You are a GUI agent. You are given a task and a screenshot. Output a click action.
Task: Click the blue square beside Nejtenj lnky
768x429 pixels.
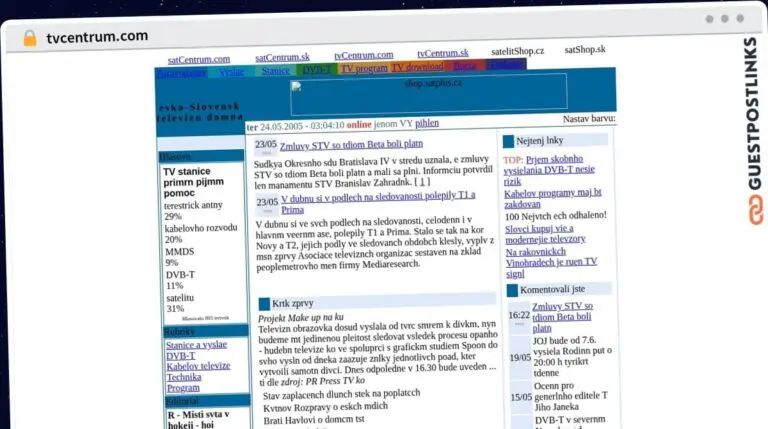point(508,141)
